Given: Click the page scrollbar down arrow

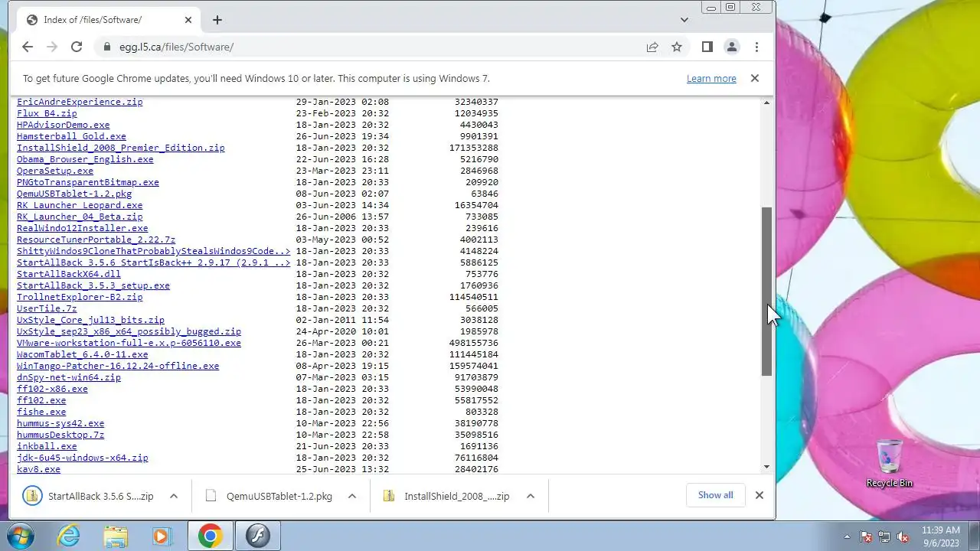Looking at the screenshot, I should coord(767,467).
